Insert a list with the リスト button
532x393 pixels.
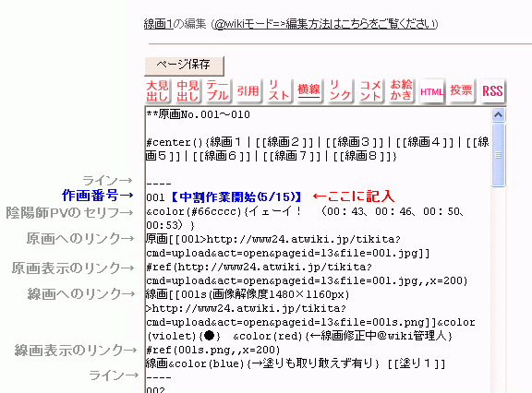[279, 90]
